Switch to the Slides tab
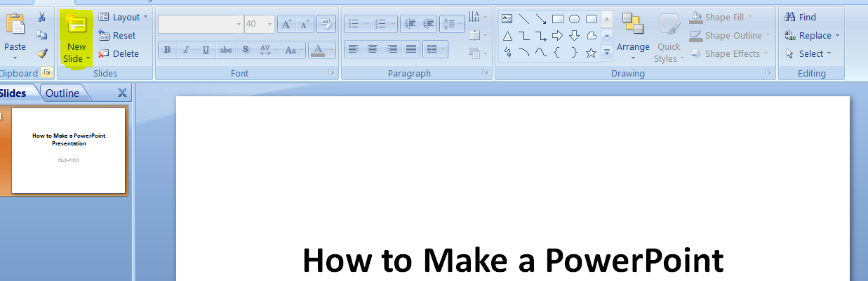Screen dimensions: 868x281 point(13,93)
